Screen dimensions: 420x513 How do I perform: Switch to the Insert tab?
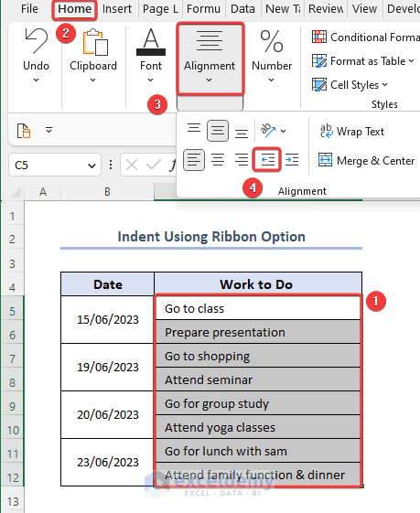(117, 9)
